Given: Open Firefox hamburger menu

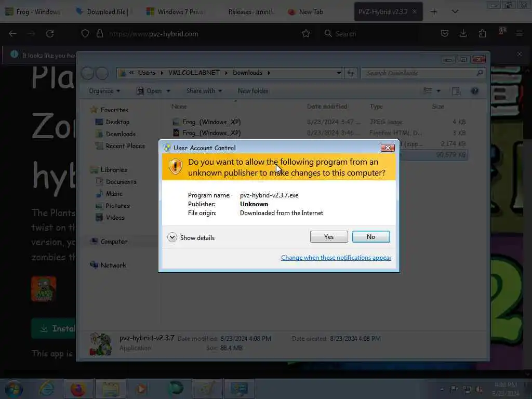Looking at the screenshot, I should (x=520, y=34).
